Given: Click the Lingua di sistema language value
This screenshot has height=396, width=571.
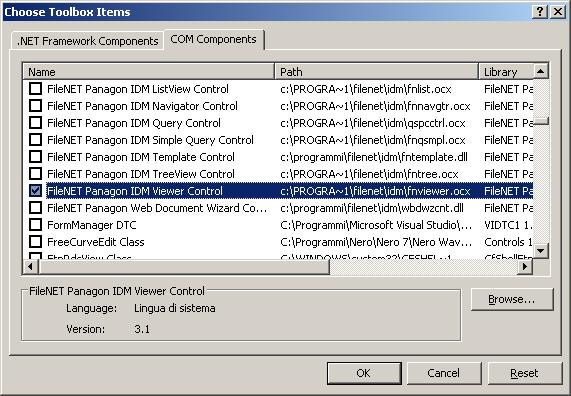Looking at the screenshot, I should 174,308.
